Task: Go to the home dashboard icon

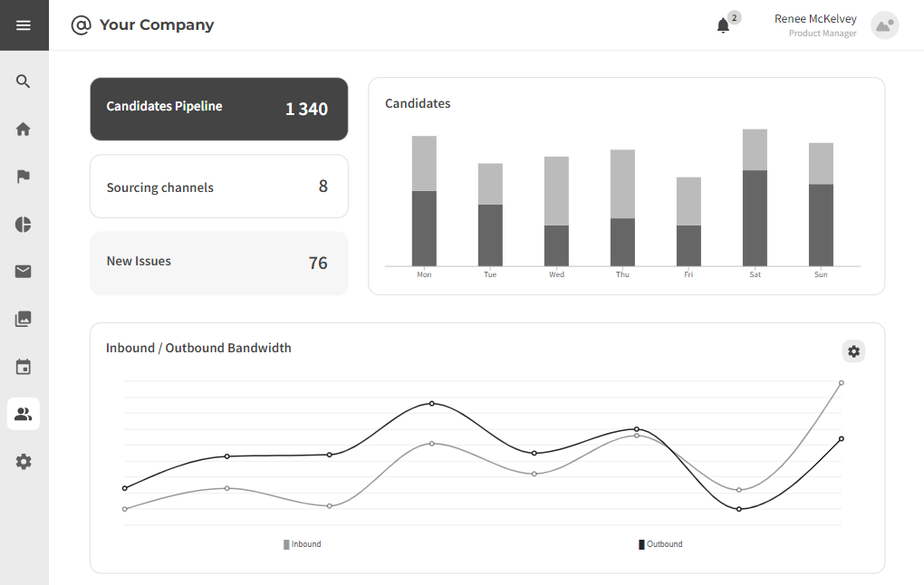Action: pyautogui.click(x=23, y=129)
